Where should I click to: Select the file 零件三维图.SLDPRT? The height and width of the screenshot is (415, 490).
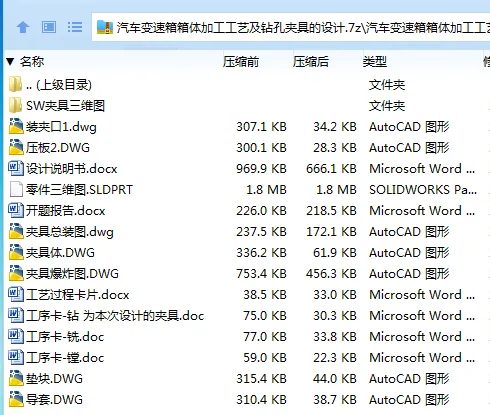click(79, 190)
